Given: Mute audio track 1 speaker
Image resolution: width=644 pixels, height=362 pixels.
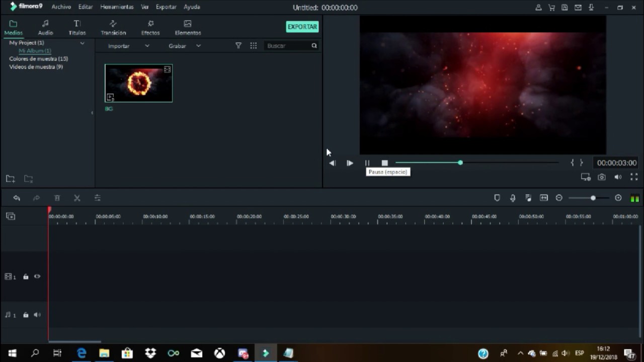Looking at the screenshot, I should coord(37,315).
